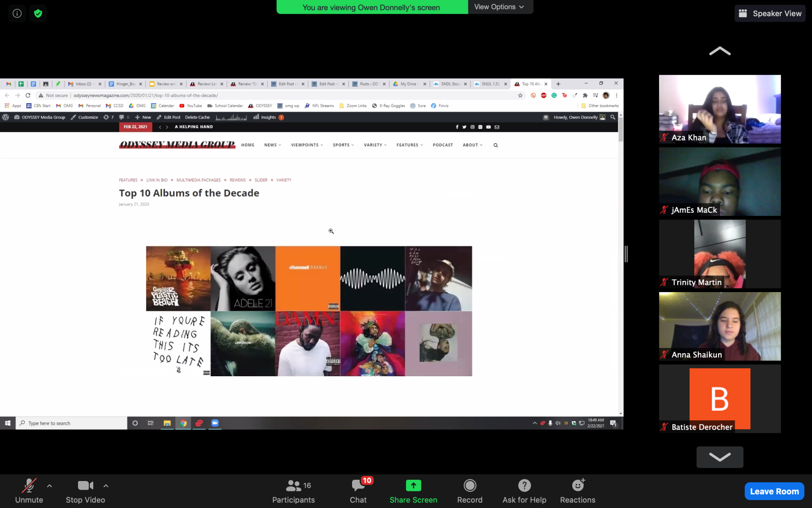Expand the View Options dropdown
The image size is (812, 508).
point(500,7)
